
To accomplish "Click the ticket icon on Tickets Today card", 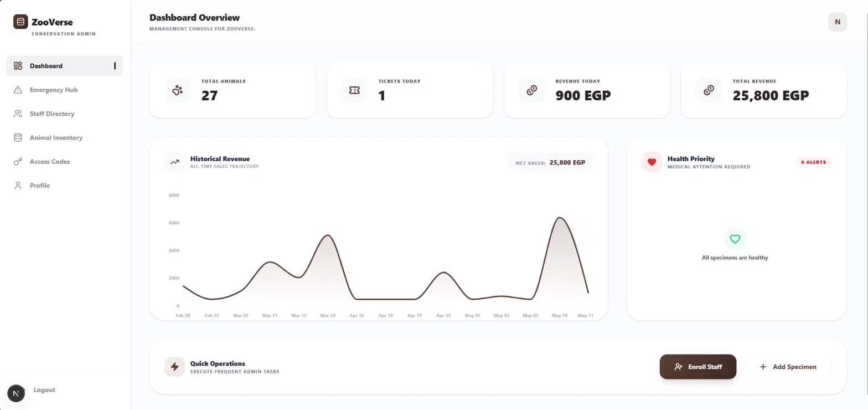I will click(354, 90).
